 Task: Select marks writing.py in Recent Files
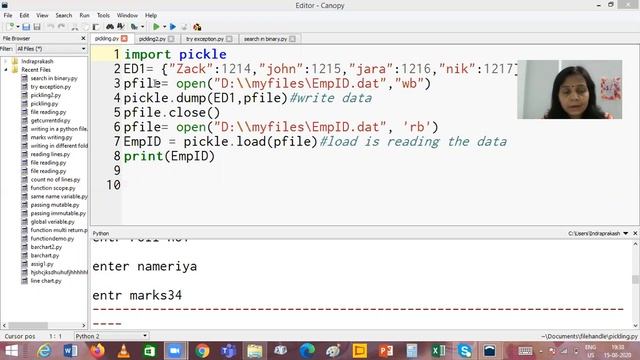tap(51, 137)
